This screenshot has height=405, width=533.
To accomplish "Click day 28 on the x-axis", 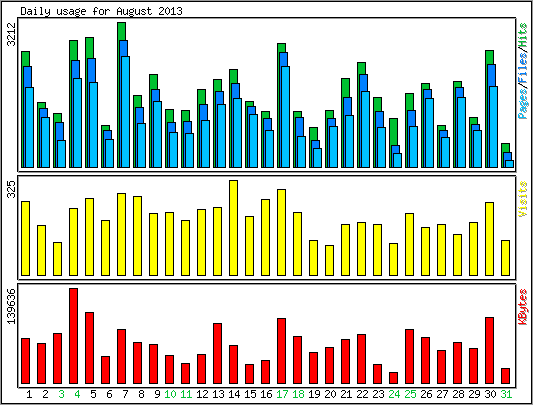I will pyautogui.click(x=458, y=394).
